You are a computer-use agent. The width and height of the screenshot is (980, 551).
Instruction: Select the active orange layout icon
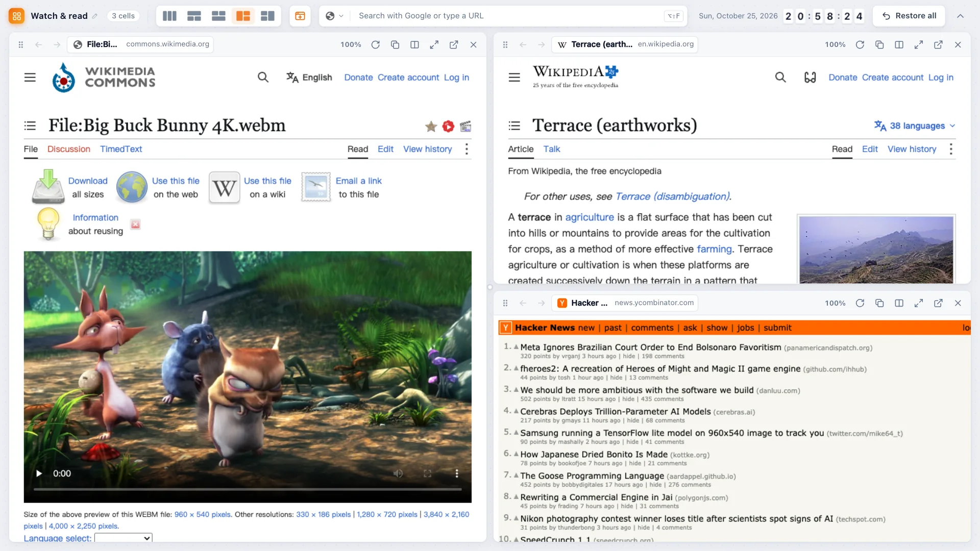click(x=243, y=16)
